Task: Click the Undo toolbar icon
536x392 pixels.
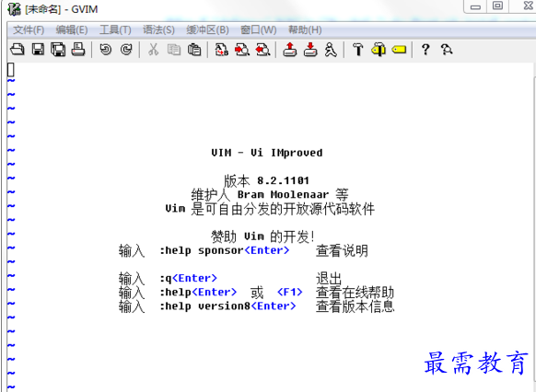Action: (106, 50)
